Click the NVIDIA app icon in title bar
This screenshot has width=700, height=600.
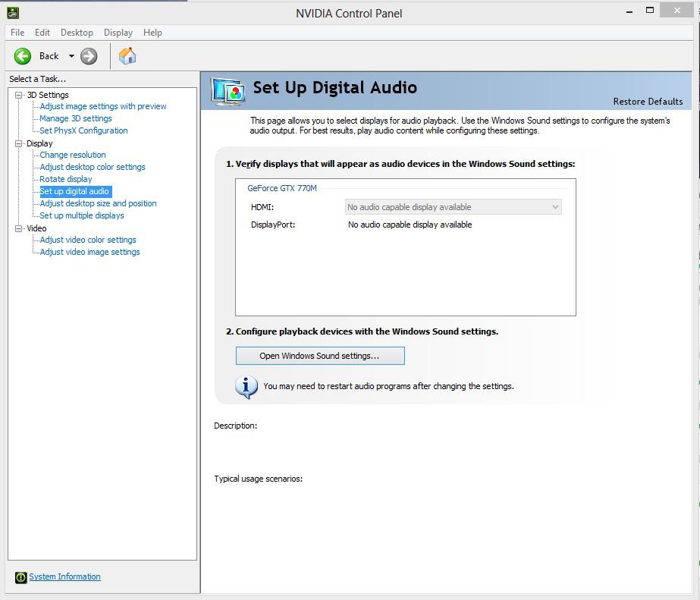(13, 13)
